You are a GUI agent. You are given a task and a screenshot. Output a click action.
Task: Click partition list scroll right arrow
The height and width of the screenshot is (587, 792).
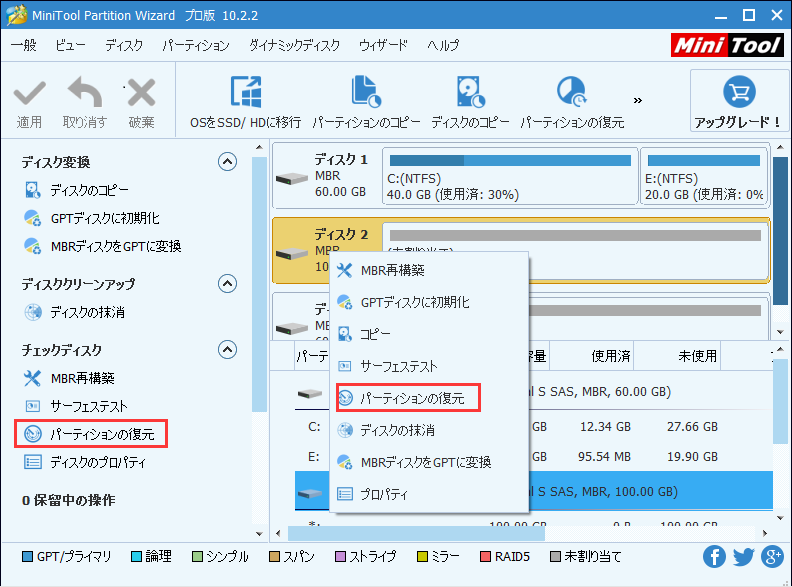point(765,533)
